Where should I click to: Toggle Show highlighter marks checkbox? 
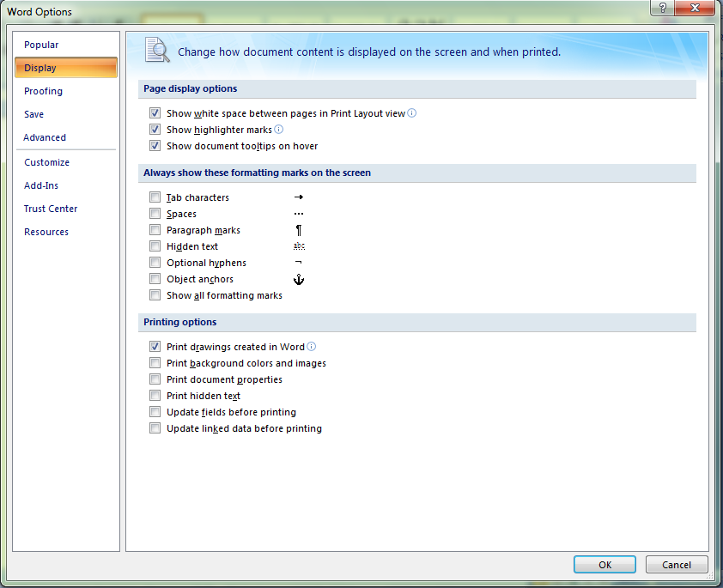tap(155, 130)
